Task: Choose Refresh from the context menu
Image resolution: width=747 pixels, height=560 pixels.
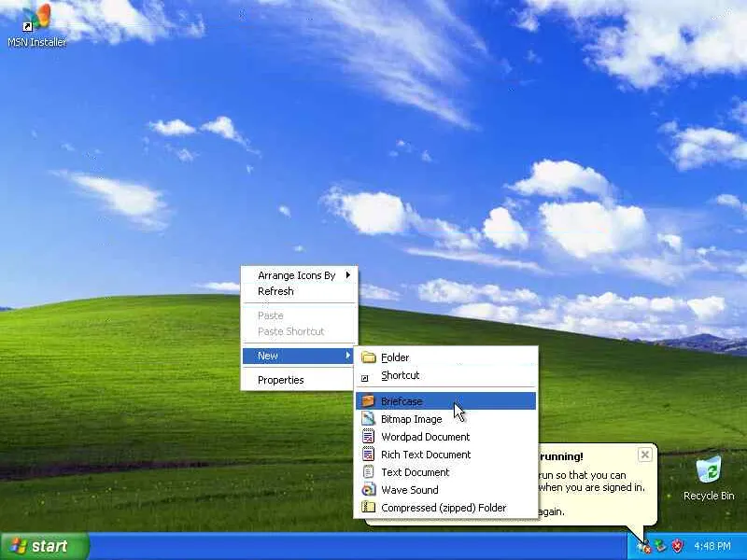Action: [x=299, y=291]
